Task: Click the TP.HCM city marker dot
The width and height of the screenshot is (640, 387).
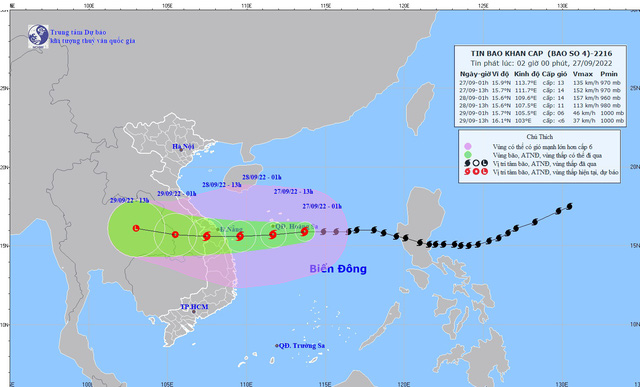Action: pos(194,311)
